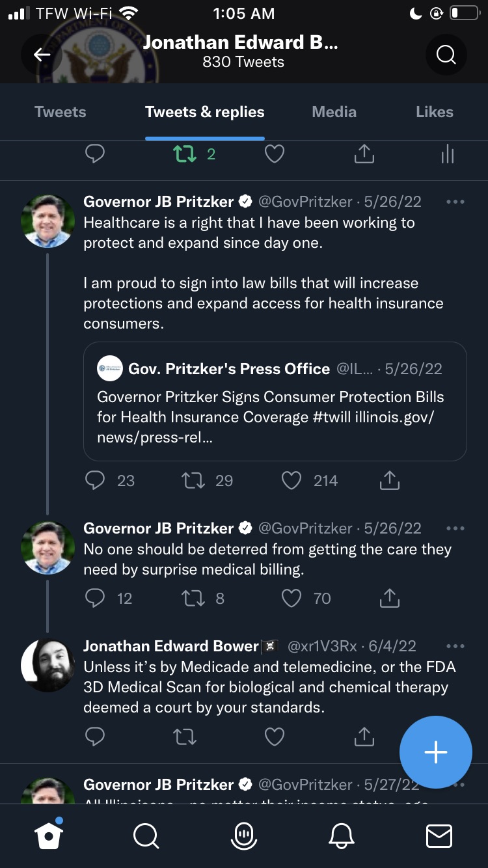Open the search icon in the bottom bar

pyautogui.click(x=146, y=835)
